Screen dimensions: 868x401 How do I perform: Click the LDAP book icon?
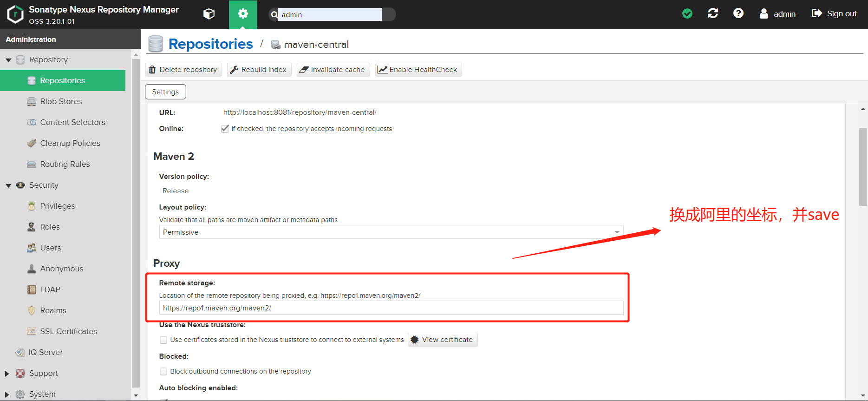point(32,289)
